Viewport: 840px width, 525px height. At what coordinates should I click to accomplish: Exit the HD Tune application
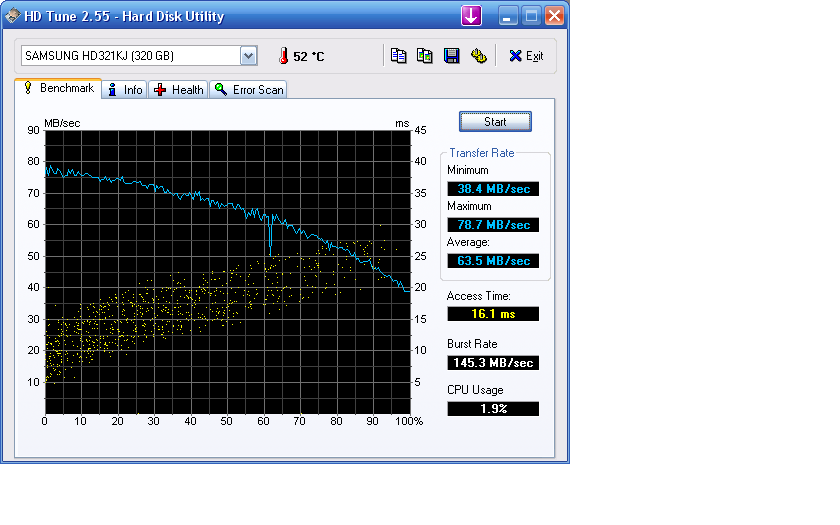[x=526, y=56]
